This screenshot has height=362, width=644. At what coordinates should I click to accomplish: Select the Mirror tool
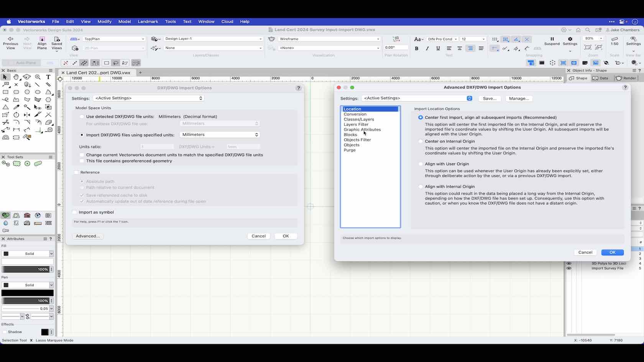[27, 115]
